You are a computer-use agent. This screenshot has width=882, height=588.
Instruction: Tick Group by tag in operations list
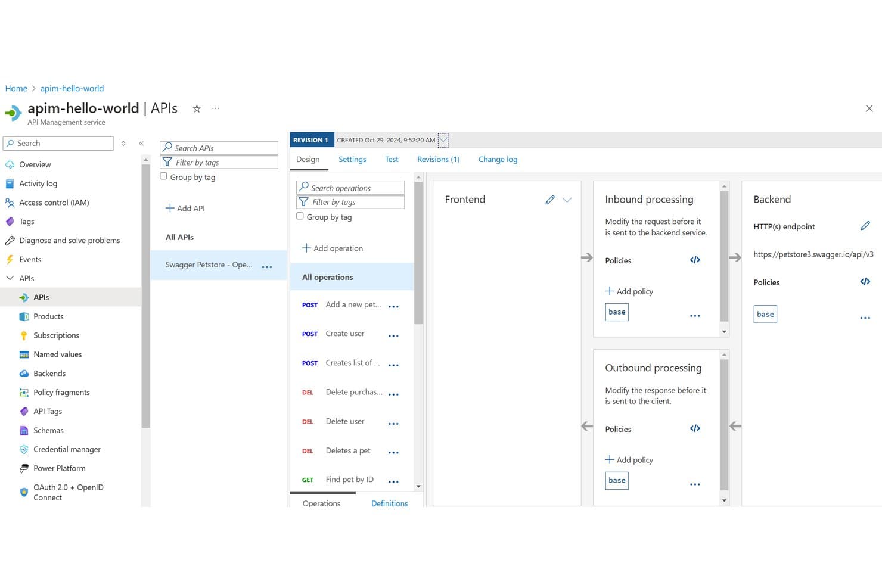tap(300, 216)
